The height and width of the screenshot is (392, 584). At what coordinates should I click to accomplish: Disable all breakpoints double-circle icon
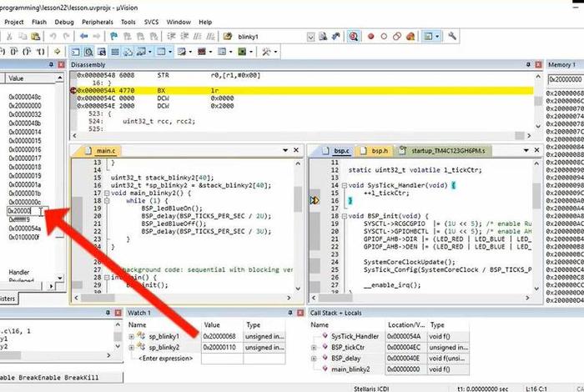coord(397,37)
